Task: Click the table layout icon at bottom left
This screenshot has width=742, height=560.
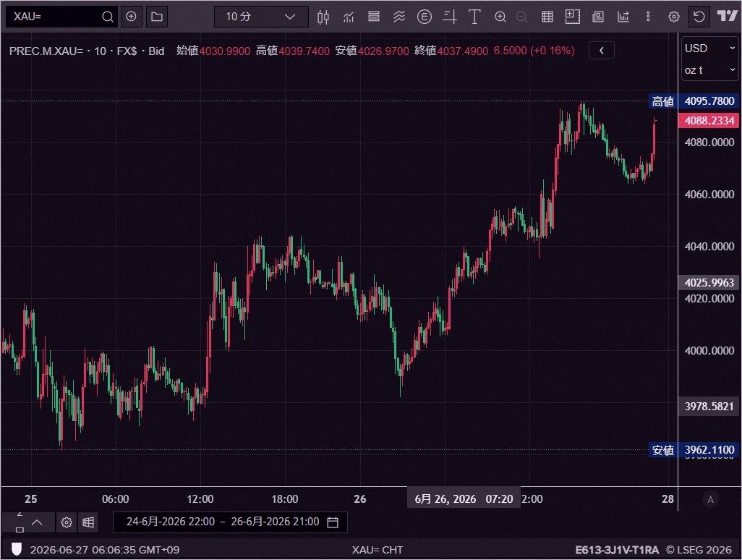Action: coord(88,522)
